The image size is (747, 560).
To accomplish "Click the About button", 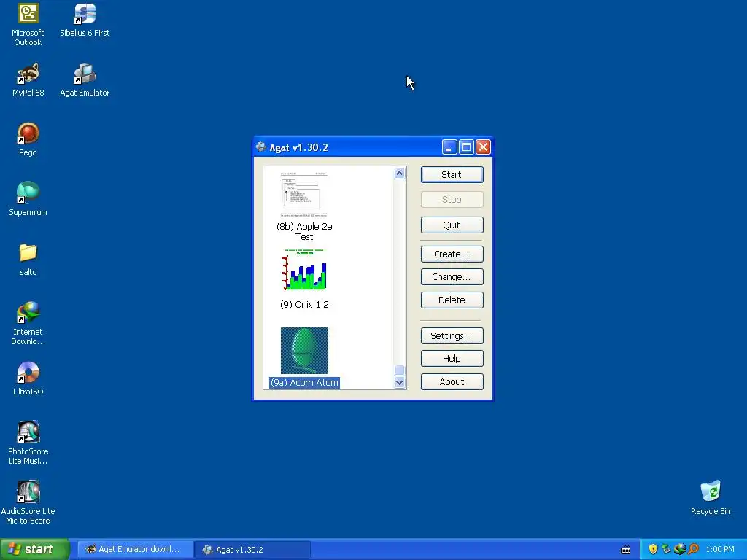I will [x=452, y=381].
